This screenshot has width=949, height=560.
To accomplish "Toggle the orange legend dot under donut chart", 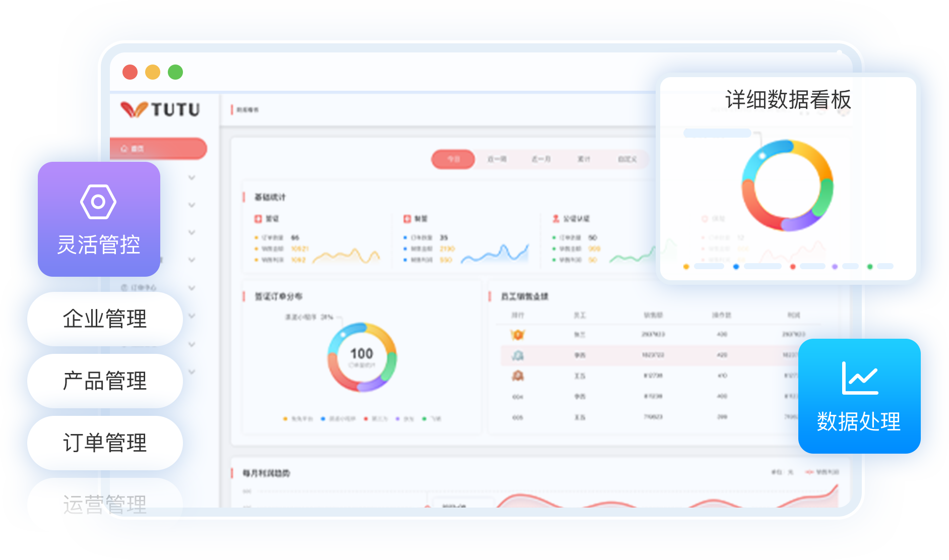I will point(285,419).
